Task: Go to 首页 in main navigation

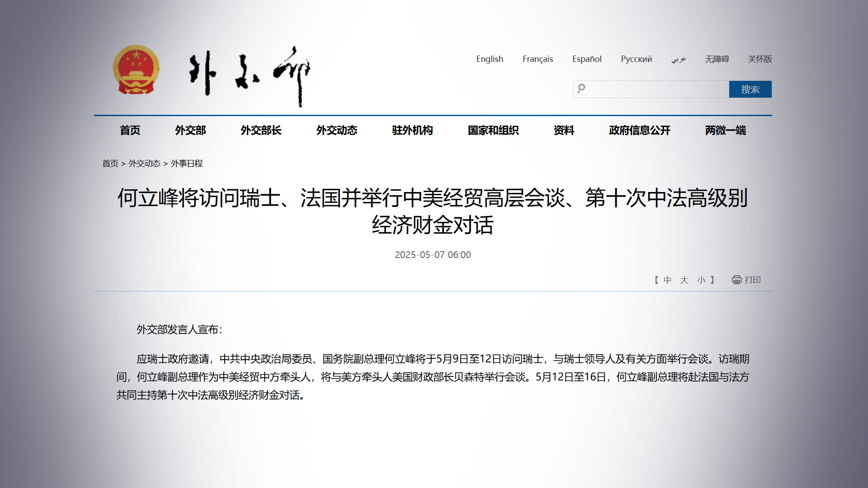Action: 130,131
